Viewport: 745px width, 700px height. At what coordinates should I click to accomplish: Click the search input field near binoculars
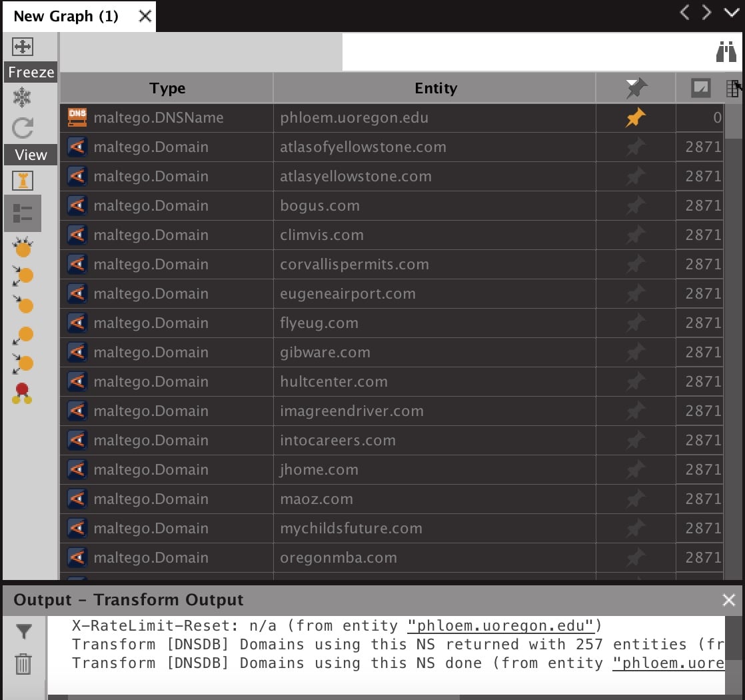(527, 52)
